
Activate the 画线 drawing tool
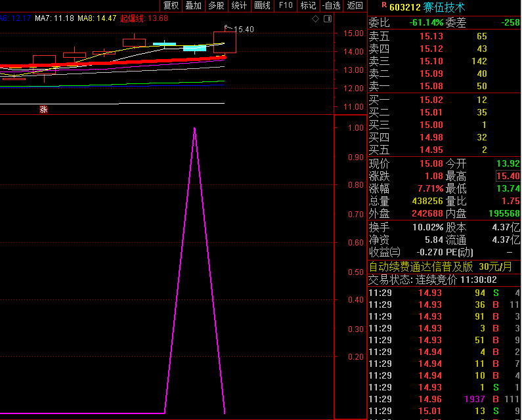[x=262, y=6]
